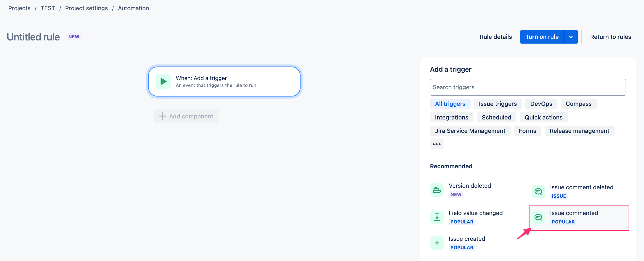Click the Turn on rule button
The width and height of the screenshot is (644, 261).
[x=542, y=36]
